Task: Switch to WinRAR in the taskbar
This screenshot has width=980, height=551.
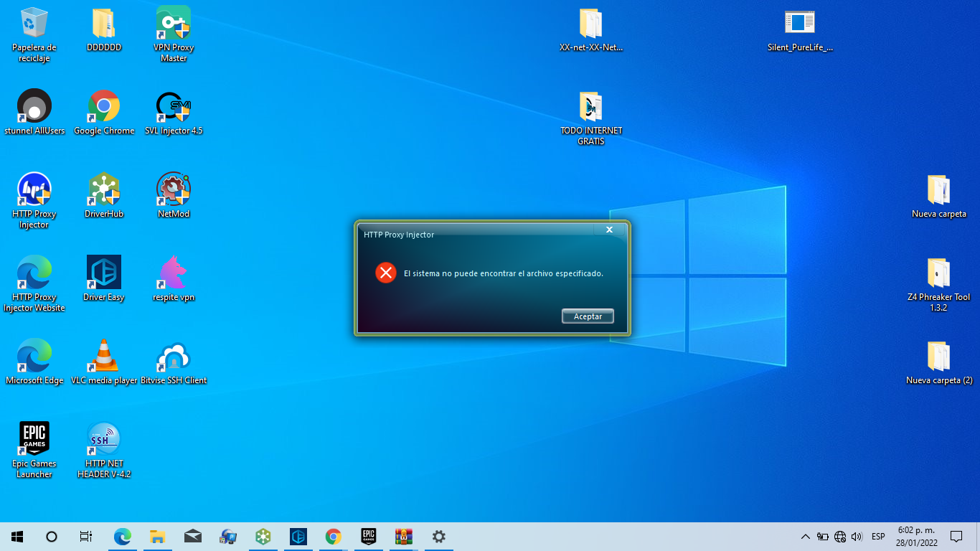Action: click(x=404, y=537)
